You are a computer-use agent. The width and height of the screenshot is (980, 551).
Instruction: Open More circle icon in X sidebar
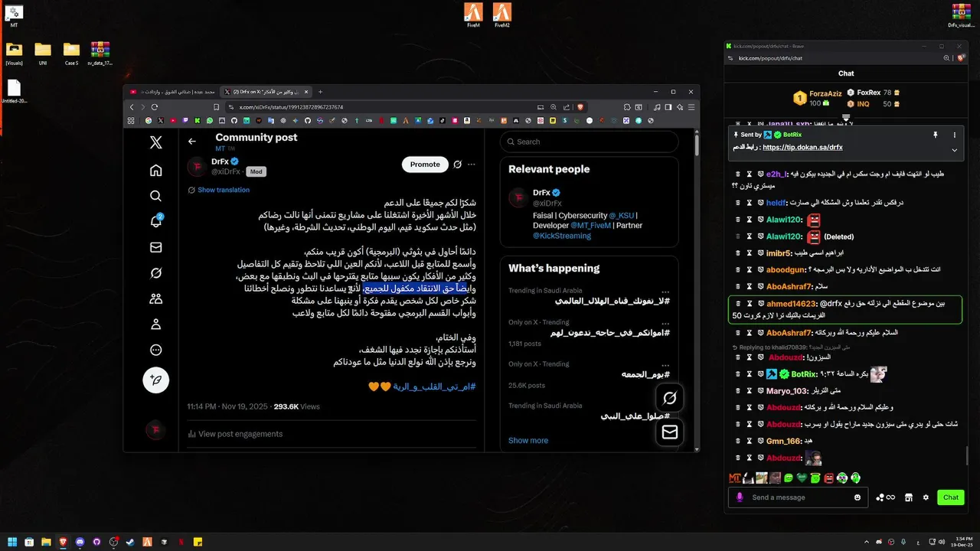coord(156,350)
